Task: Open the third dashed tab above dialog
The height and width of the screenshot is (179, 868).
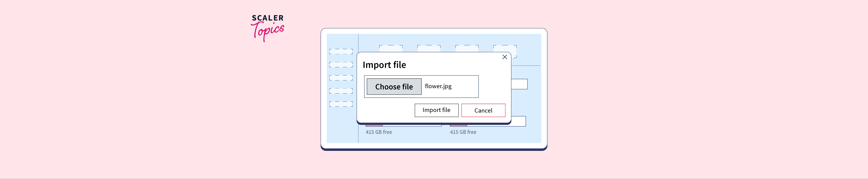Action: 467,48
